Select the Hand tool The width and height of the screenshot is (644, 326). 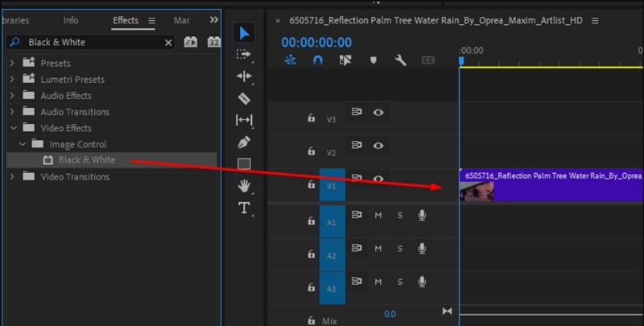click(244, 186)
